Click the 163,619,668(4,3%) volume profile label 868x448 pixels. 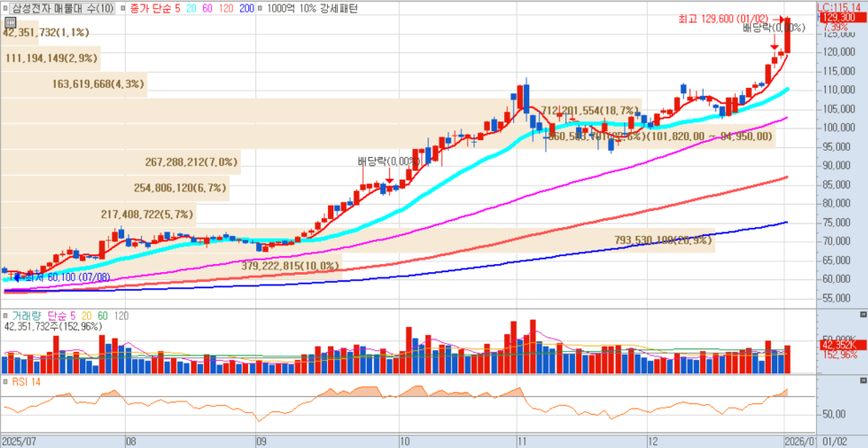click(x=99, y=84)
